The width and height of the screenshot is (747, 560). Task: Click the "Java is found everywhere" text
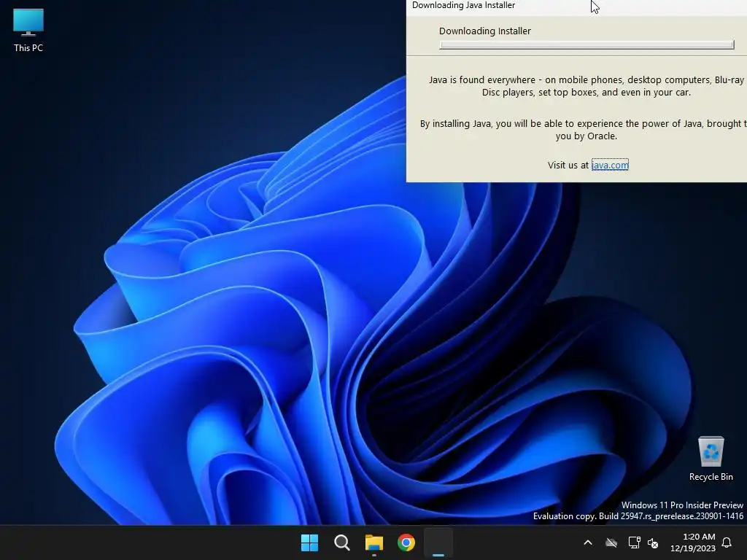click(587, 86)
